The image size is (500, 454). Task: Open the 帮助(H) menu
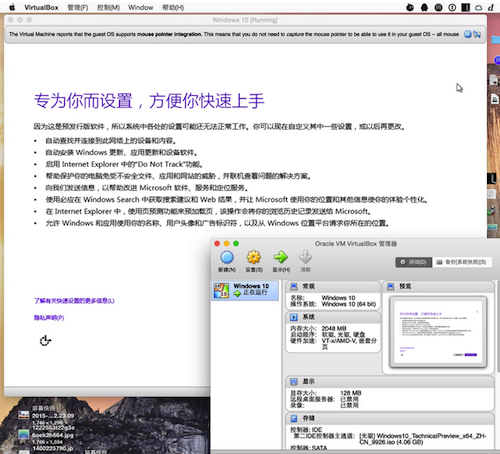(x=173, y=7)
